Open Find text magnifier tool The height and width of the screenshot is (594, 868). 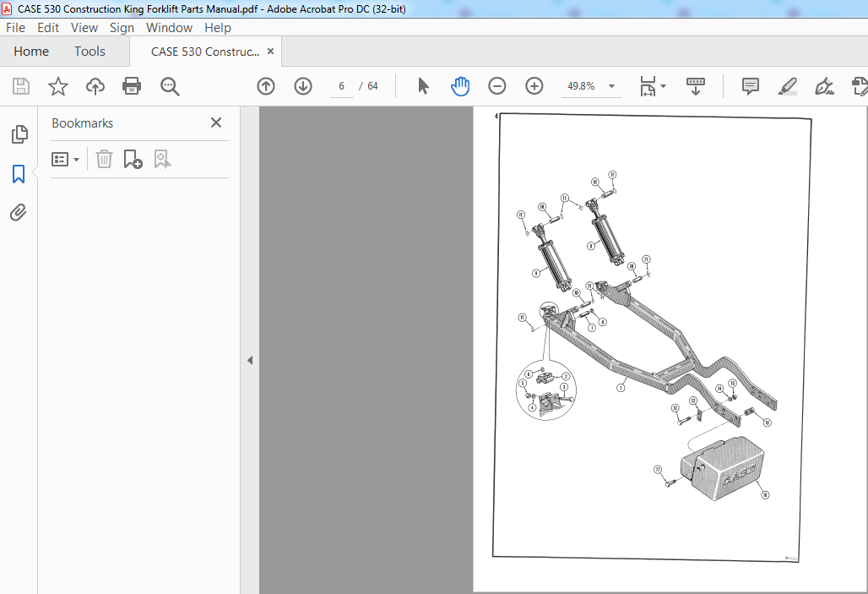point(170,86)
